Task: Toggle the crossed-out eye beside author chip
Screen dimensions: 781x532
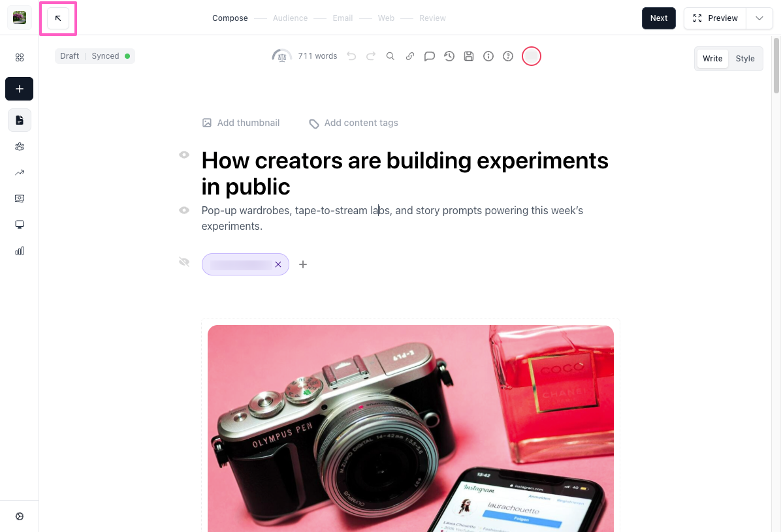Action: pos(184,262)
